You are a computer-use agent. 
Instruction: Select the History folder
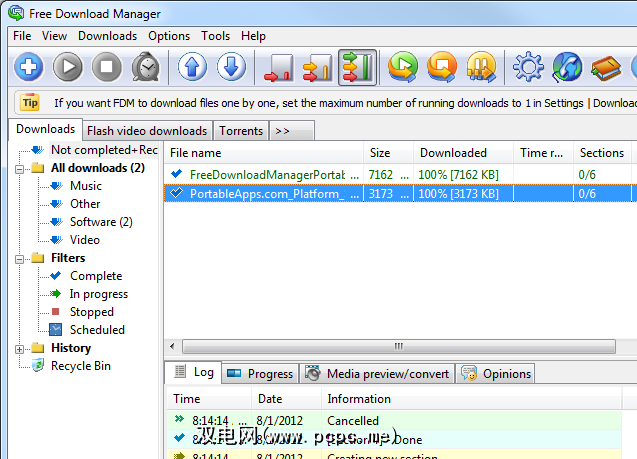click(x=71, y=348)
